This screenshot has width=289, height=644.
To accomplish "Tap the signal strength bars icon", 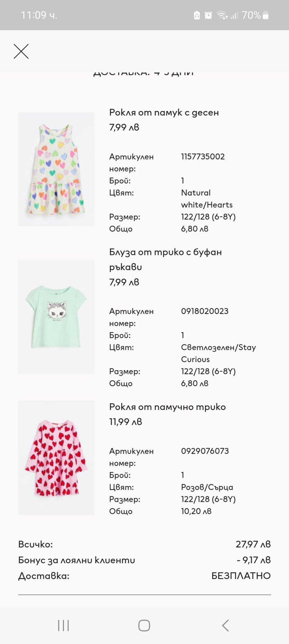I will coord(234,15).
